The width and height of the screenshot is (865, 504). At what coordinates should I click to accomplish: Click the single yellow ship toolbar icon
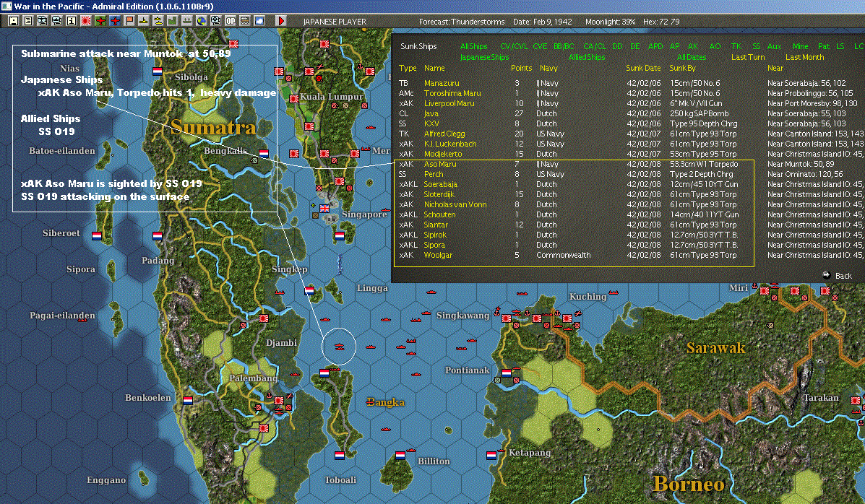tap(143, 21)
